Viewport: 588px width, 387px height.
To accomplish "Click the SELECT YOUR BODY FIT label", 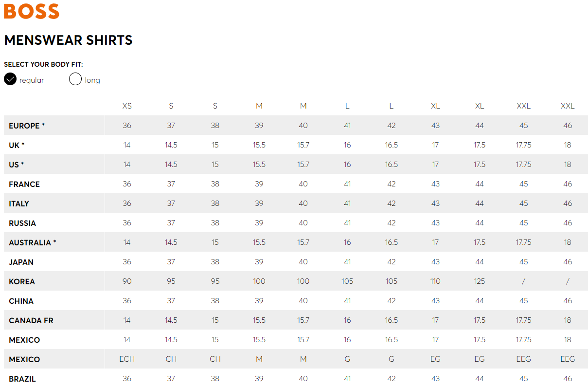I will coord(43,64).
